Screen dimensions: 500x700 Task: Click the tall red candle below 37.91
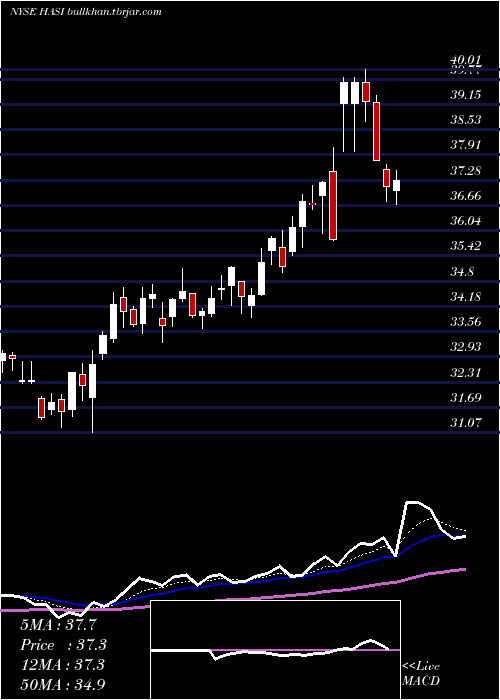(333, 205)
